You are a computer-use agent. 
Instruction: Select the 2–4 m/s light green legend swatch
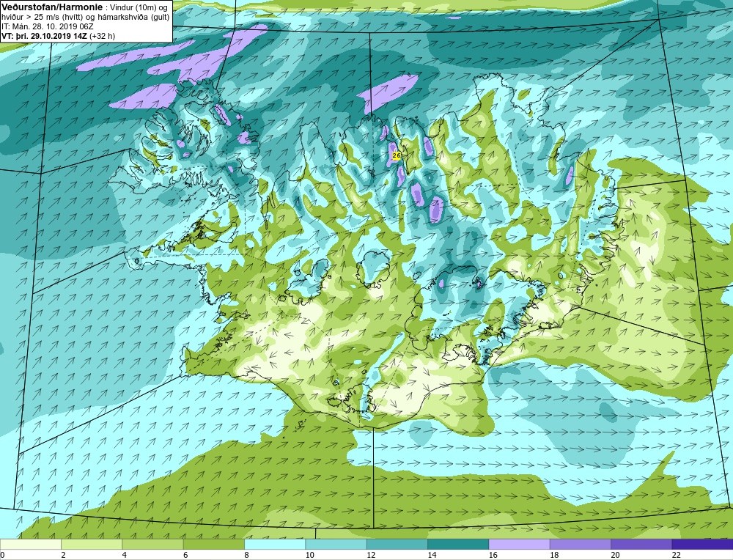(92, 544)
